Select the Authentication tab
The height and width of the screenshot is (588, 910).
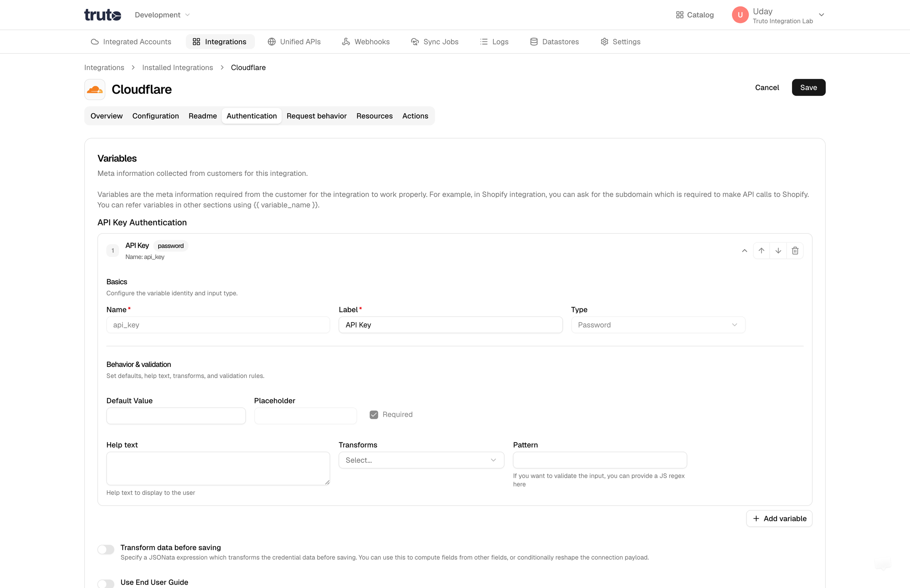click(x=252, y=116)
